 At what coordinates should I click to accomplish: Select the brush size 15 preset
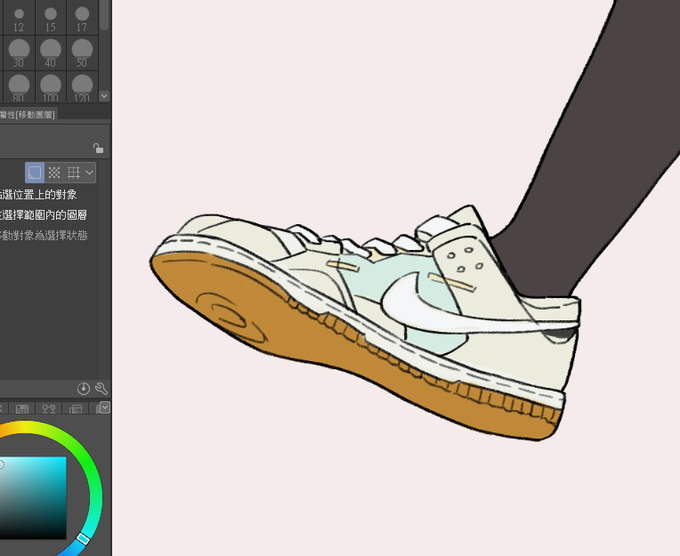pyautogui.click(x=51, y=17)
